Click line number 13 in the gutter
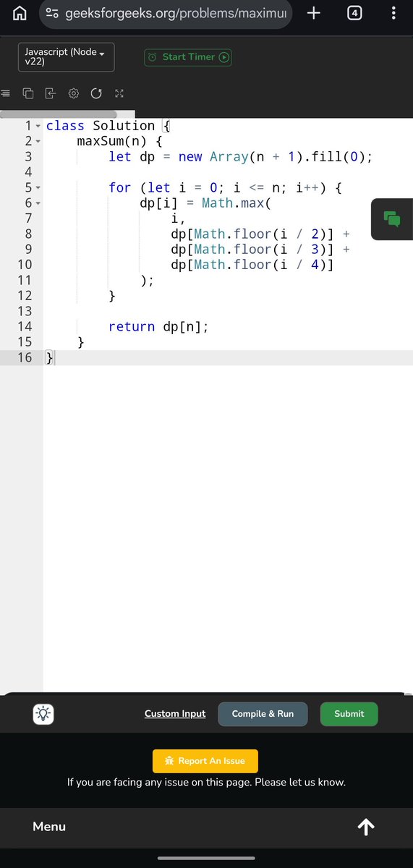 pyautogui.click(x=24, y=311)
